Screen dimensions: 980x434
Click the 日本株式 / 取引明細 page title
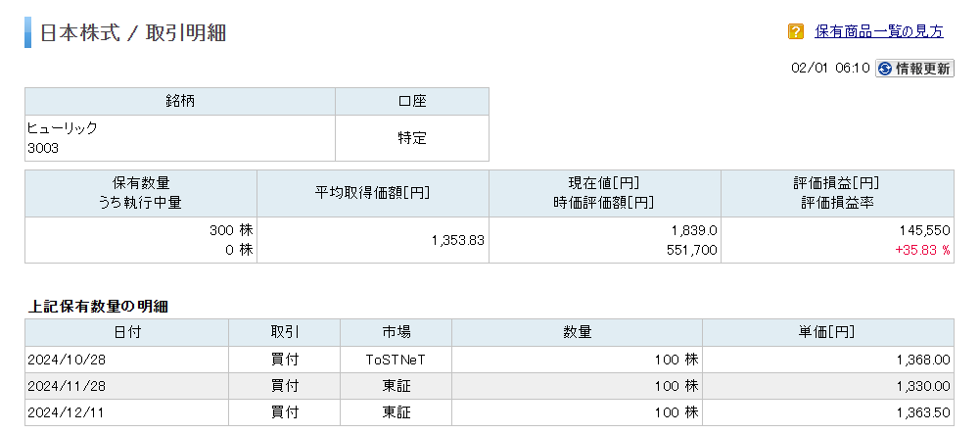(x=133, y=32)
